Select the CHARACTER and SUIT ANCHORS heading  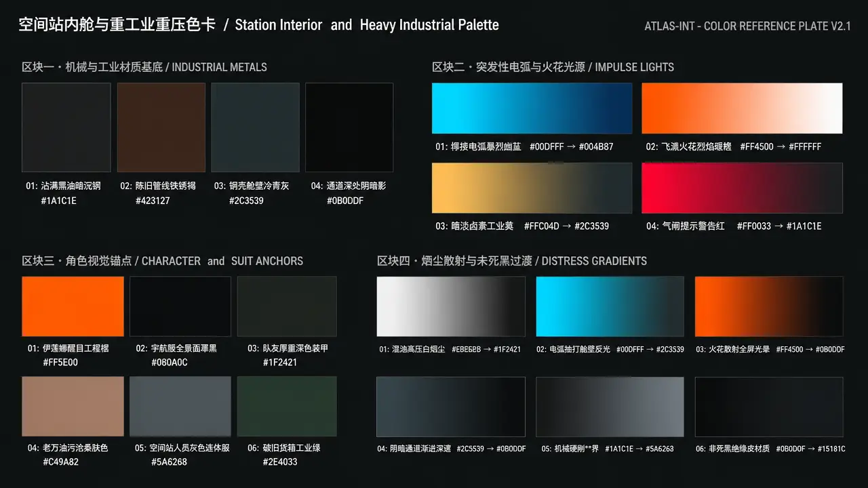162,261
